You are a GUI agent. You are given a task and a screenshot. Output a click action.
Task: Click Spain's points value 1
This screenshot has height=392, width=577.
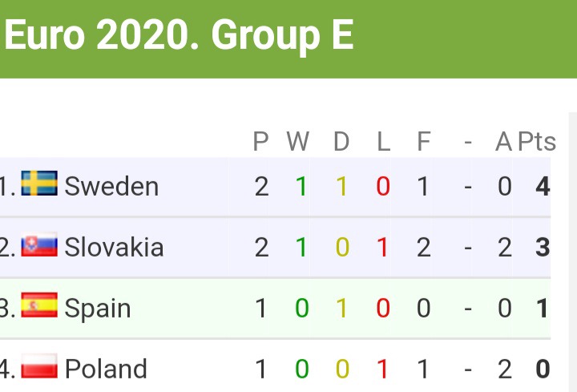point(543,308)
